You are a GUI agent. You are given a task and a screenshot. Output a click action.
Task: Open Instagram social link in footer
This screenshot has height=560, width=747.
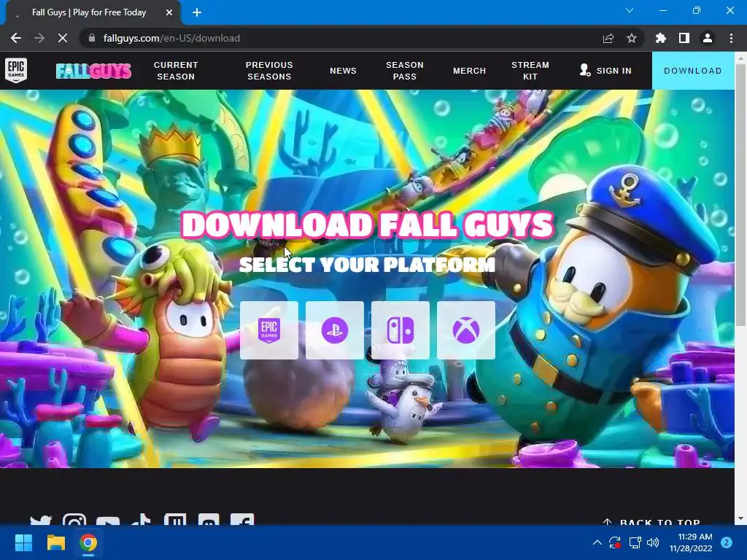(x=74, y=519)
